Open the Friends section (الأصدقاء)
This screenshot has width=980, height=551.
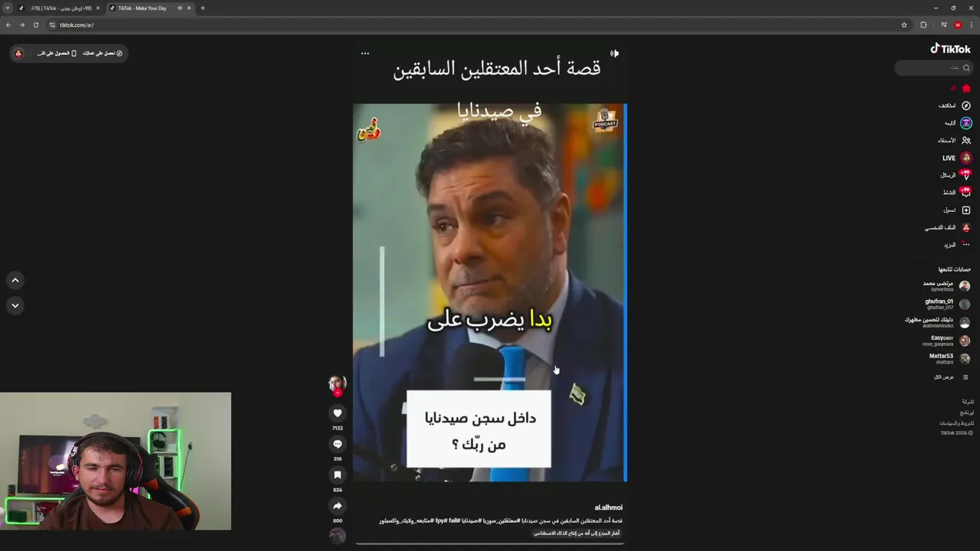point(955,141)
